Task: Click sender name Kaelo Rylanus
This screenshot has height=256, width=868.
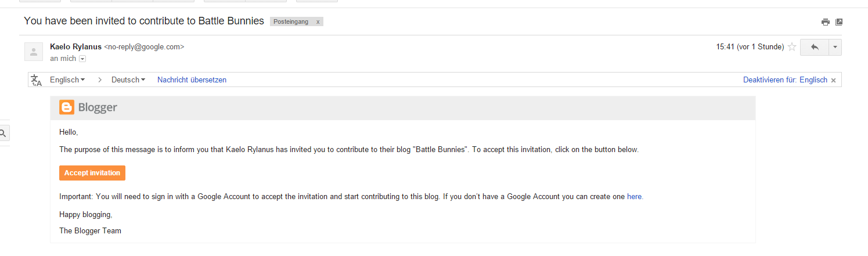Action: point(75,46)
